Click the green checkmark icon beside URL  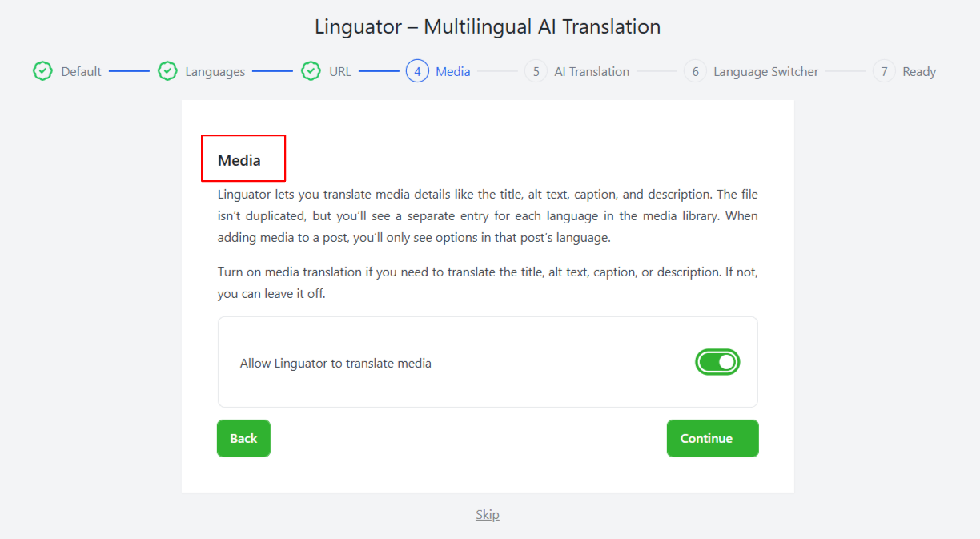(311, 71)
